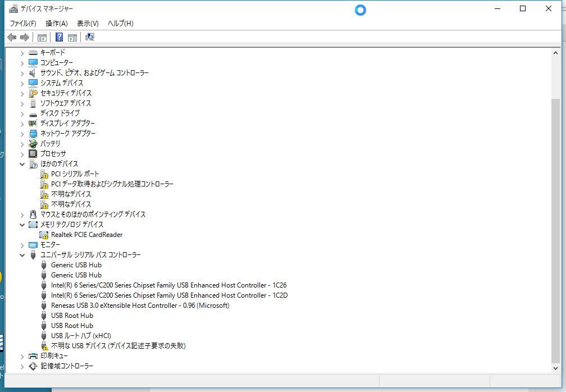This screenshot has height=392, width=566.
Task: Select Intel USB Enhanced Host Controller 1C2D
Action: [x=170, y=295]
